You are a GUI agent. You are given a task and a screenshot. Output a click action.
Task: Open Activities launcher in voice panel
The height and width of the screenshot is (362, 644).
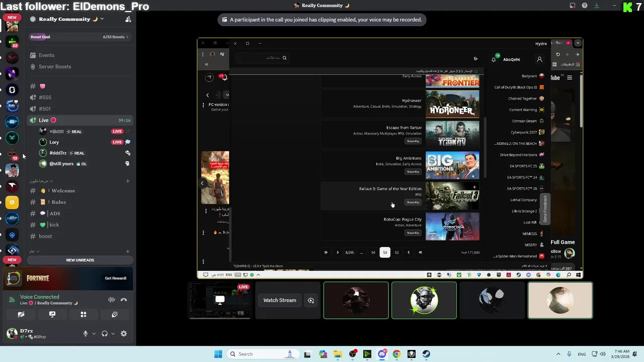click(x=84, y=314)
